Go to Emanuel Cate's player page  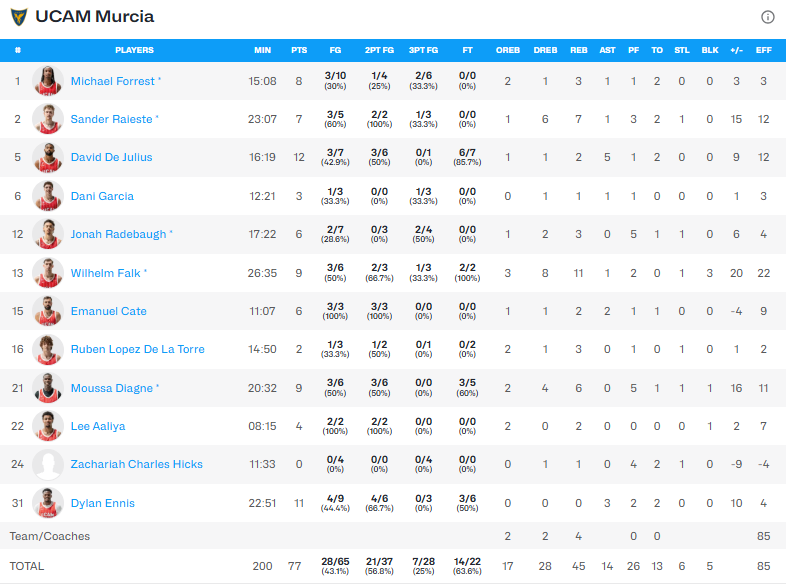click(108, 311)
